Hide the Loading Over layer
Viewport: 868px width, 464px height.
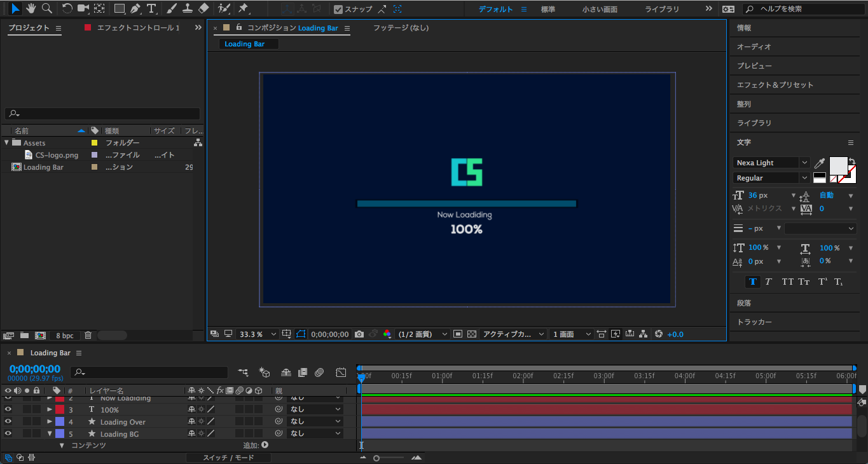pos(8,421)
